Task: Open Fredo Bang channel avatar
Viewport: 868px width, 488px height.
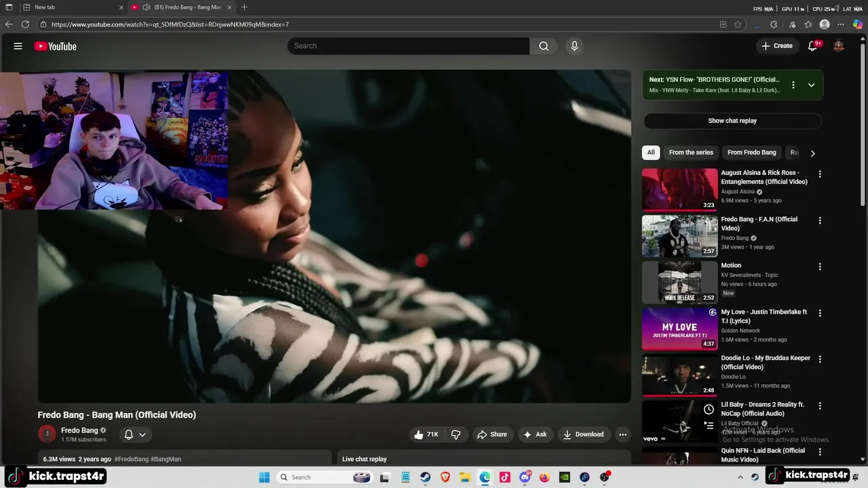Action: coord(47,434)
